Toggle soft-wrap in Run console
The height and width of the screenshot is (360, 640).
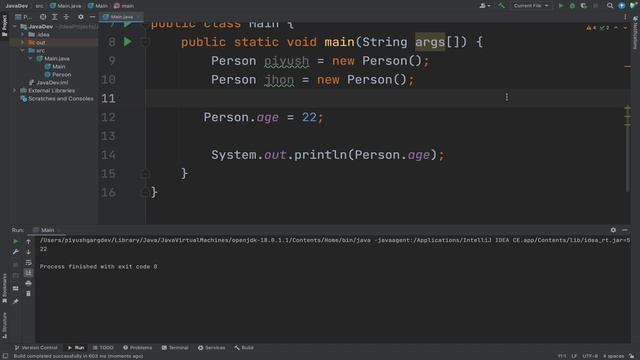click(x=28, y=262)
